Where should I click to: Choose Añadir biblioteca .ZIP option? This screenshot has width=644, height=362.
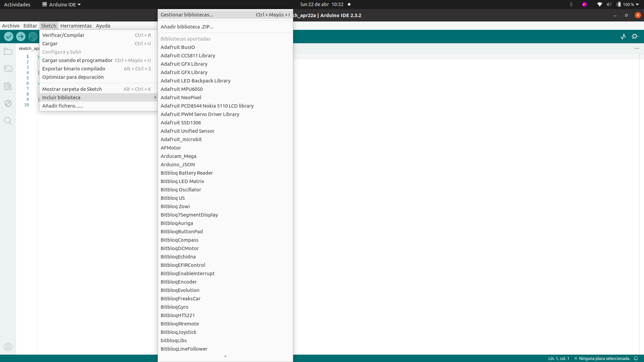(x=187, y=27)
